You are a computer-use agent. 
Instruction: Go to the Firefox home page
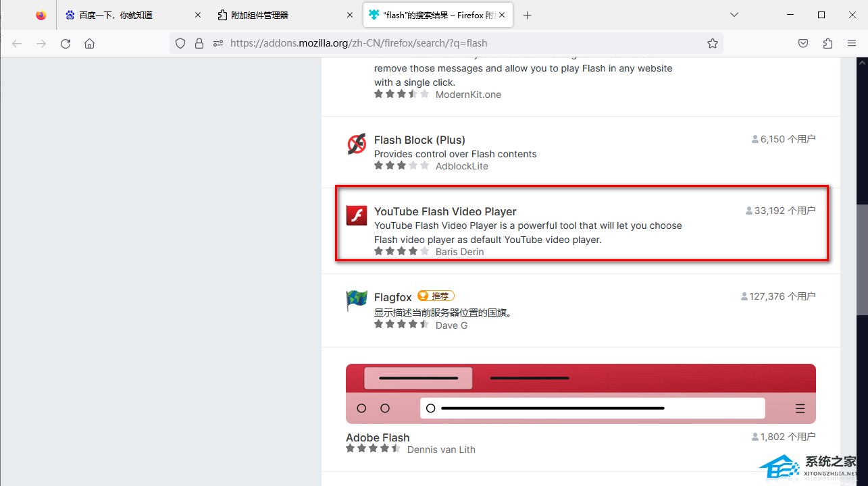(x=90, y=43)
